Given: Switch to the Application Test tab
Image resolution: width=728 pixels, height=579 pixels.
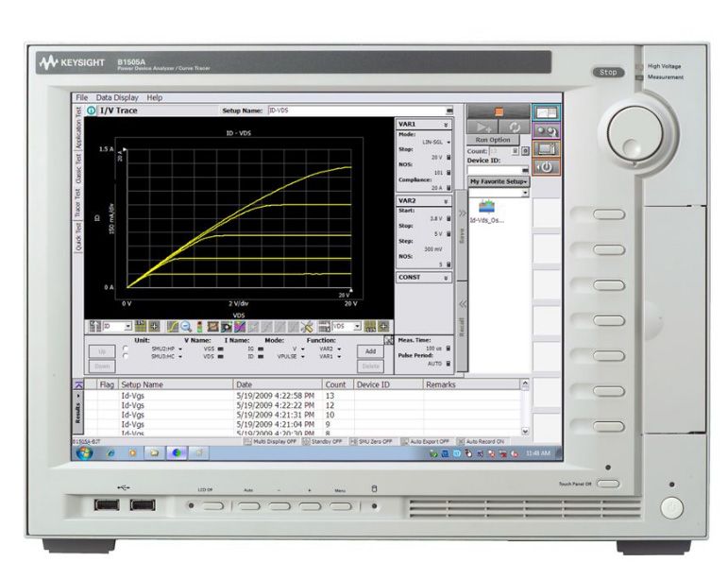Looking at the screenshot, I should click(78, 128).
